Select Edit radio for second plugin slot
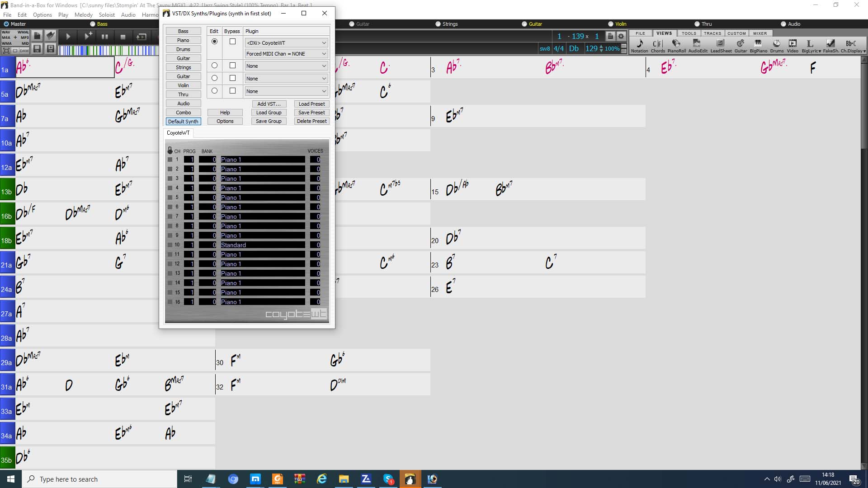The width and height of the screenshot is (868, 488). point(214,66)
